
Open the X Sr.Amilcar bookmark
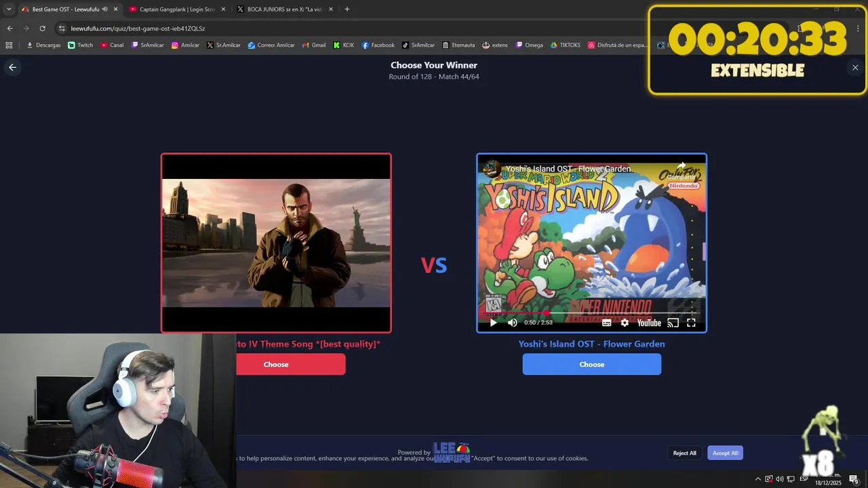pos(224,45)
